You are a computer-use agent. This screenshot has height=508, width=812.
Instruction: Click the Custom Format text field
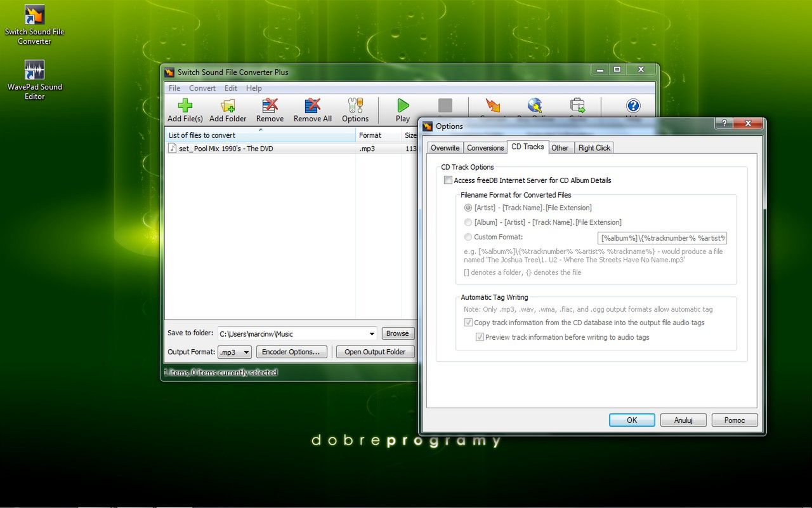(x=662, y=238)
